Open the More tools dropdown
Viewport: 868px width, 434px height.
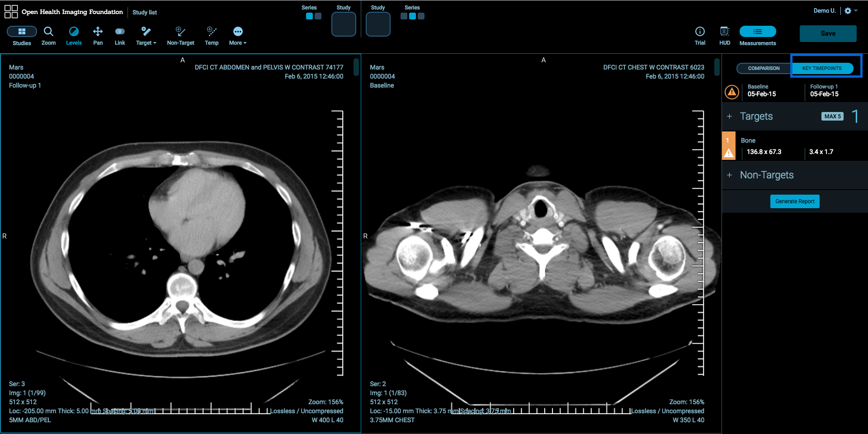(x=238, y=35)
